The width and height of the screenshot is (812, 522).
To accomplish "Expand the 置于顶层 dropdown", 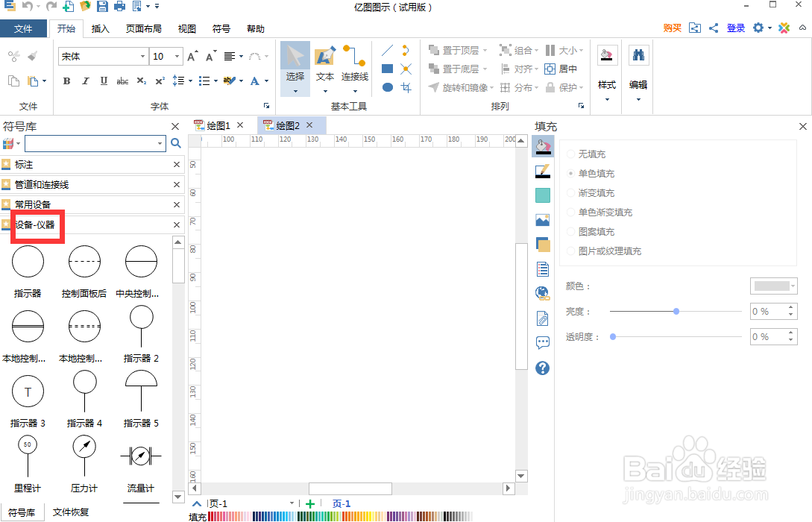I will pyautogui.click(x=485, y=51).
